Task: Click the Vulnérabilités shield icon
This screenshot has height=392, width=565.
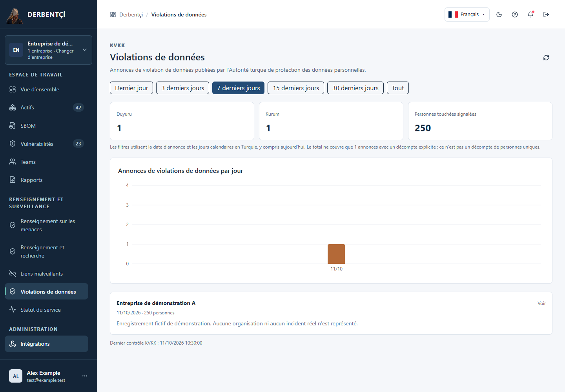Action: (13, 144)
